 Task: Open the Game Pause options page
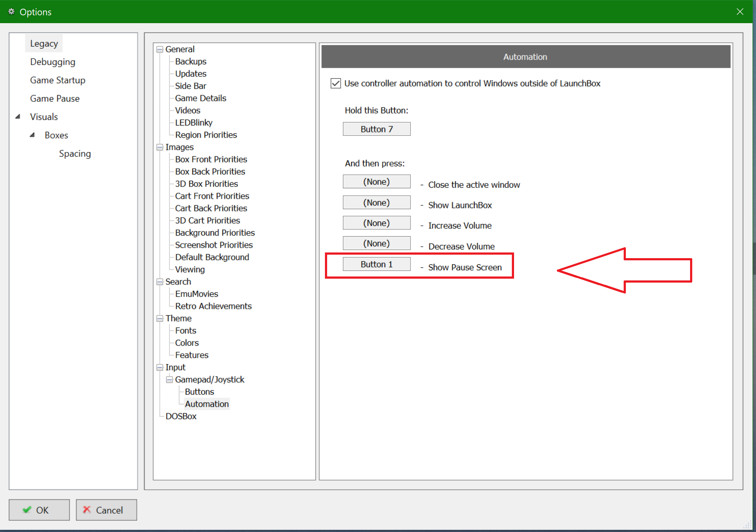(x=55, y=99)
